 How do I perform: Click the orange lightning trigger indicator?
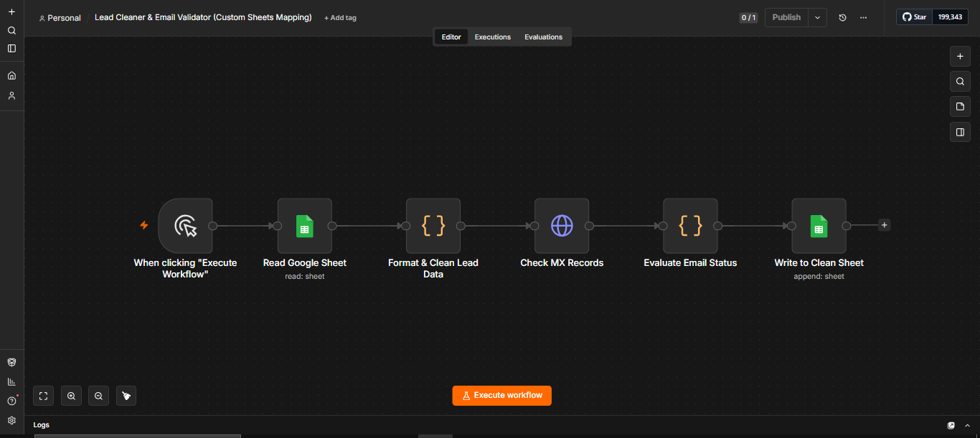click(143, 225)
